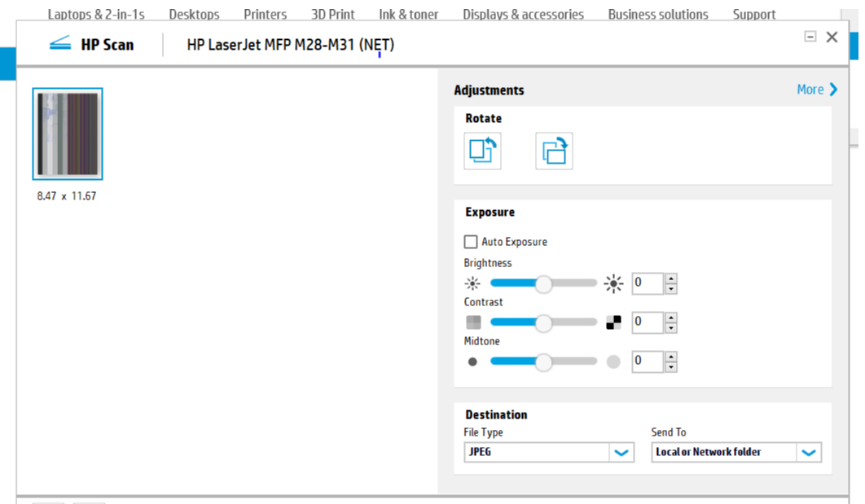The width and height of the screenshot is (865, 504).
Task: Expand More adjustments options
Action: (817, 90)
